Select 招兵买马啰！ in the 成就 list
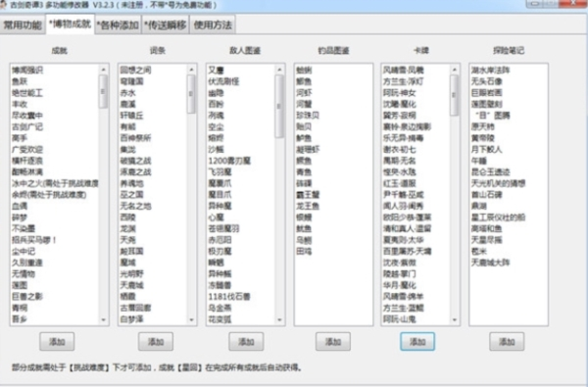588x387 pixels. (x=34, y=240)
